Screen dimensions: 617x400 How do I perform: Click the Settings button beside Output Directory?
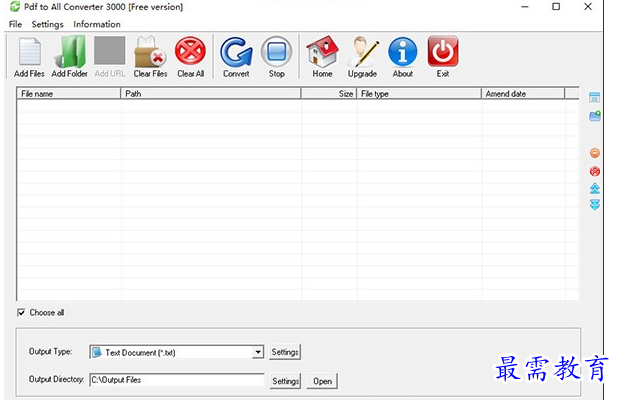285,381
